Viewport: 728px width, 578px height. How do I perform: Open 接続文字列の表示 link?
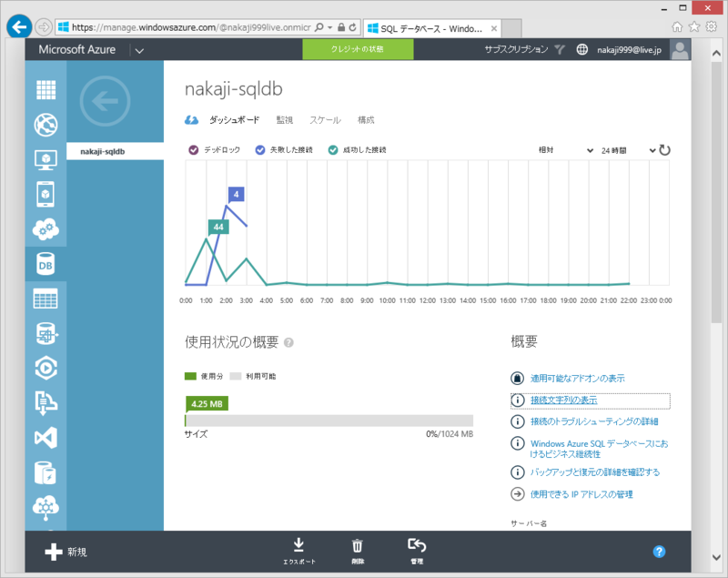[x=563, y=401]
